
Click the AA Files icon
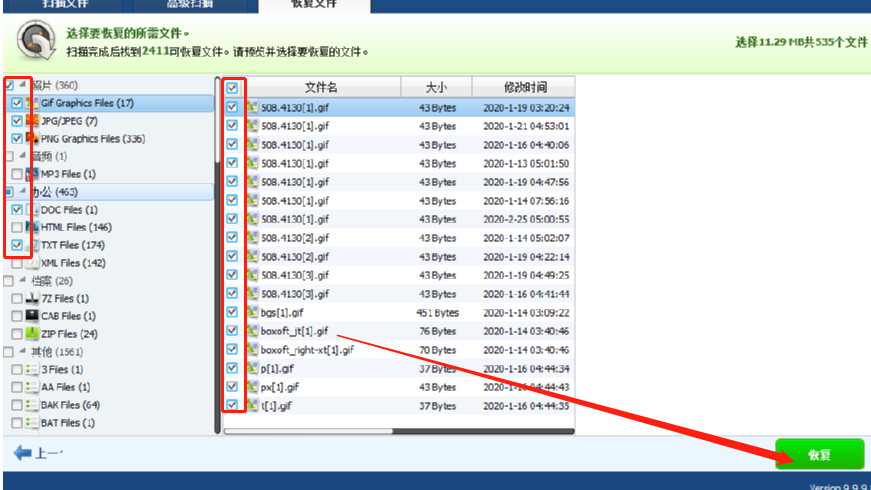(32, 387)
